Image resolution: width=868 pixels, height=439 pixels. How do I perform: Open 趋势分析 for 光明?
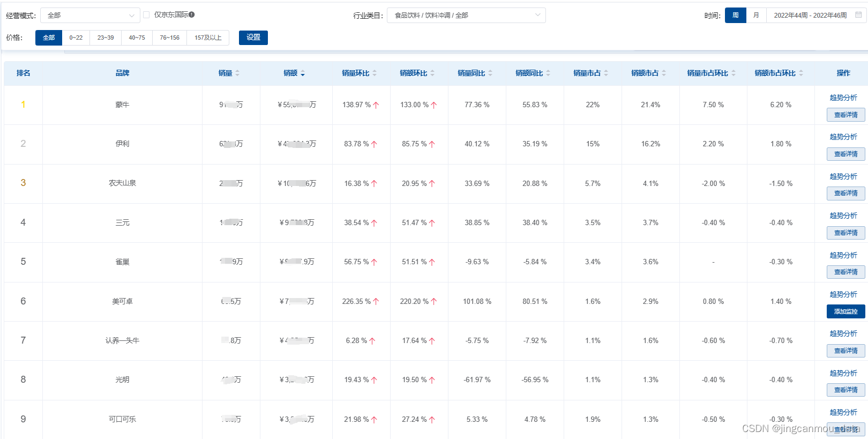click(843, 373)
